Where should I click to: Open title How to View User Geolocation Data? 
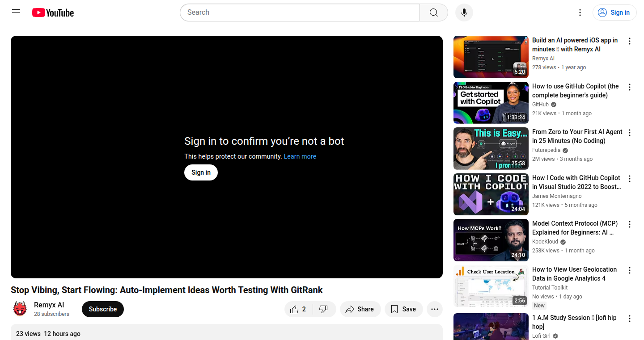[574, 274]
